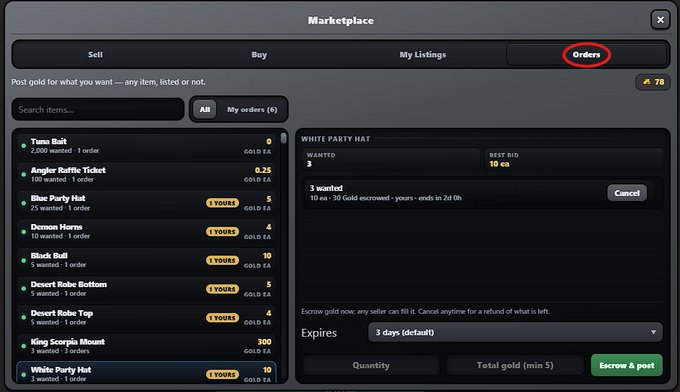Image resolution: width=680 pixels, height=392 pixels.
Task: Click the YOURS badge on Demon Horns
Action: click(x=222, y=232)
